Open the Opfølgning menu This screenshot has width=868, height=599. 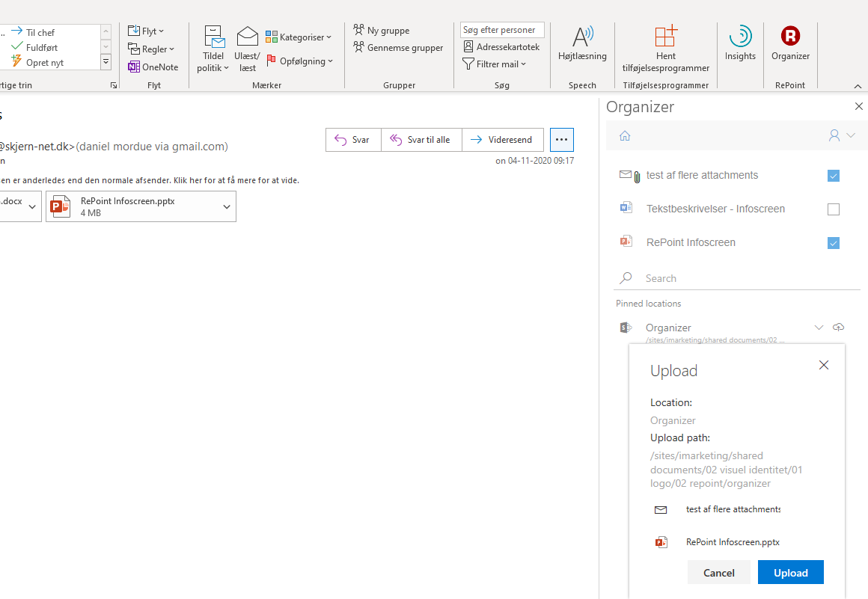pos(300,61)
